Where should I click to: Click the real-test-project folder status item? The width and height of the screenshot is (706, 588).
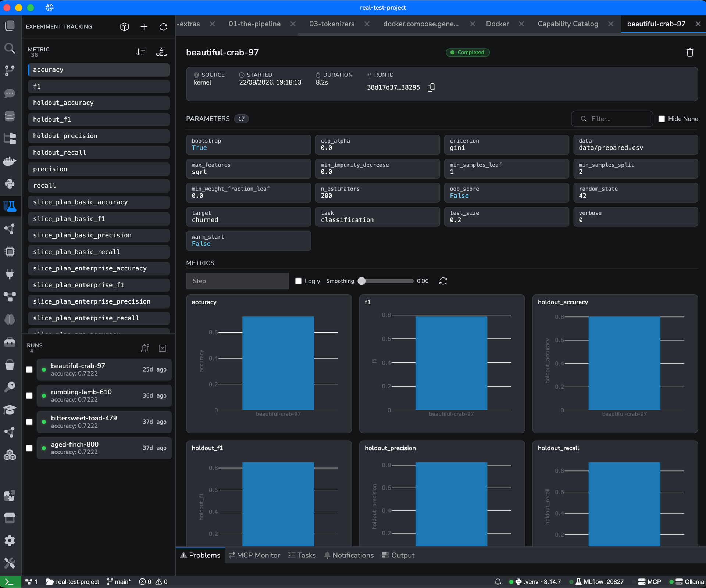[72, 582]
